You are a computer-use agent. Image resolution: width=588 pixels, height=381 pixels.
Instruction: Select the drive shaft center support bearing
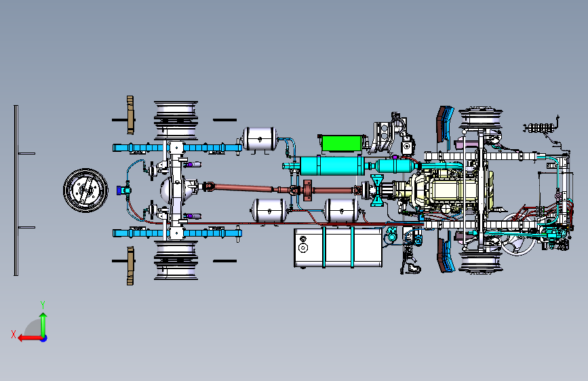[x=307, y=190]
